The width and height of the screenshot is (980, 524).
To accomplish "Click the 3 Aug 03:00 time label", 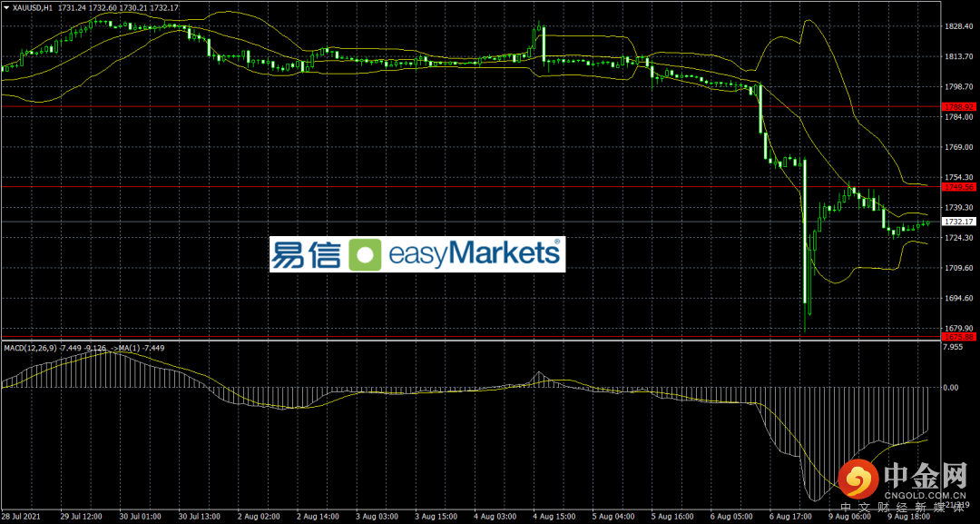I will [x=377, y=518].
